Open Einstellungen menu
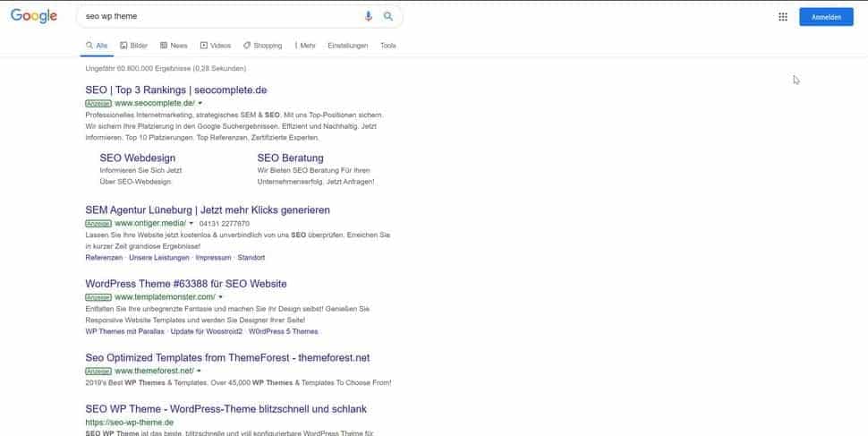The width and height of the screenshot is (868, 436). pos(347,46)
